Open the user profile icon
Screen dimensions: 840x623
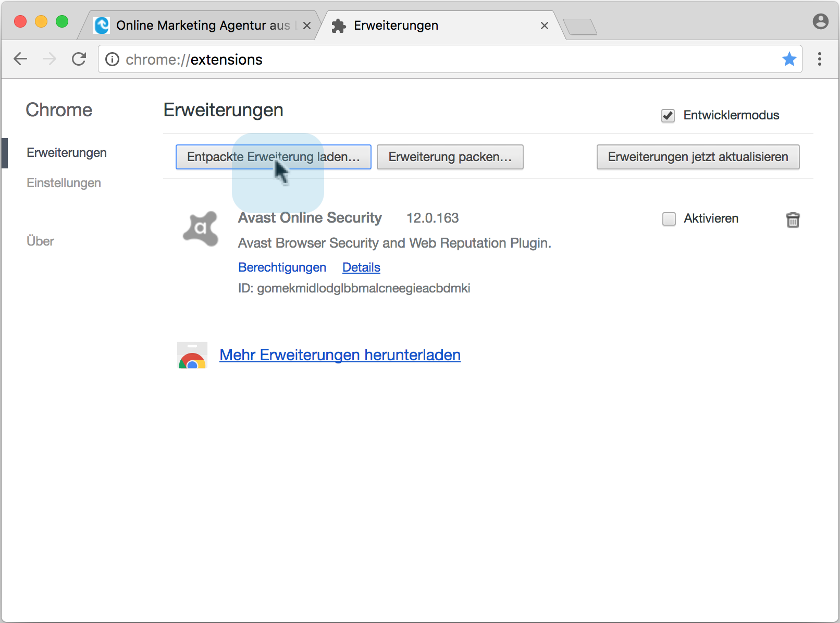(x=820, y=21)
